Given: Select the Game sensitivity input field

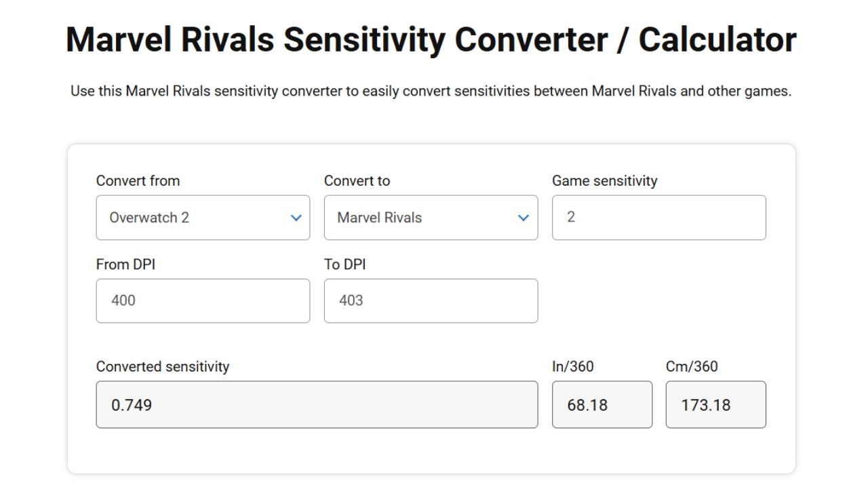Looking at the screenshot, I should tap(658, 218).
